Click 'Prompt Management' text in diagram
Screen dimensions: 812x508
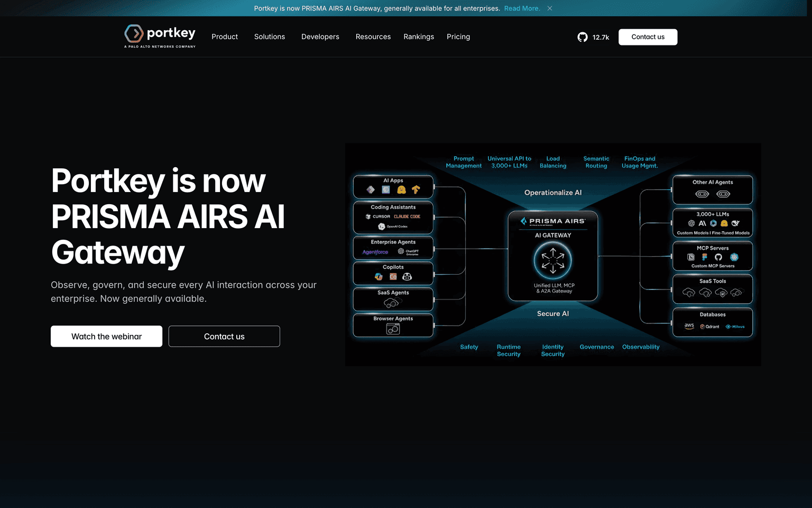464,162
